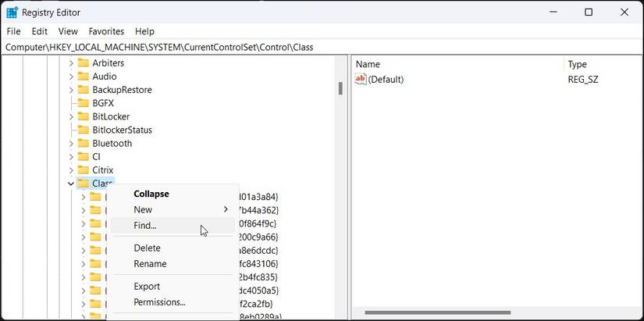
Task: Click the BackupRestore folder icon
Action: (x=83, y=90)
